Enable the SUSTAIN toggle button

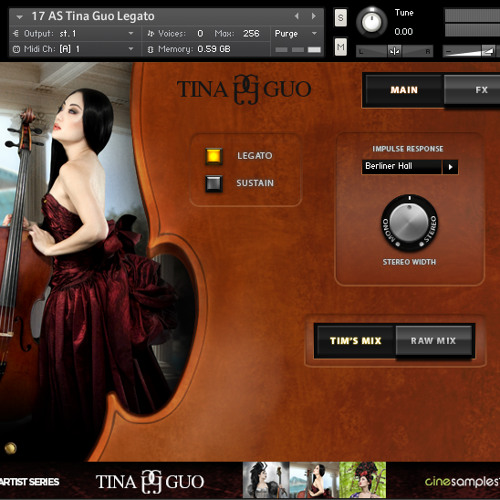click(x=214, y=183)
